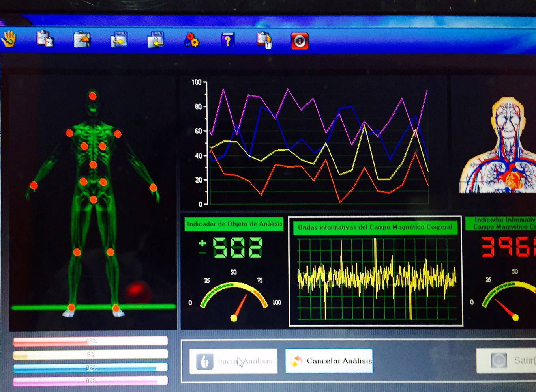The image size is (536, 392).
Task: Select the head point on the body figure
Action: (x=93, y=96)
